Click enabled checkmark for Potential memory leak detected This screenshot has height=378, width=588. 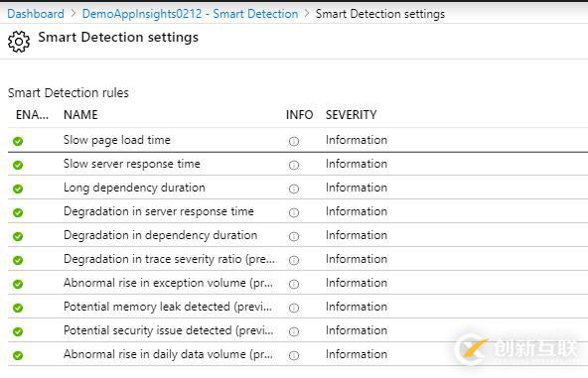[18, 308]
